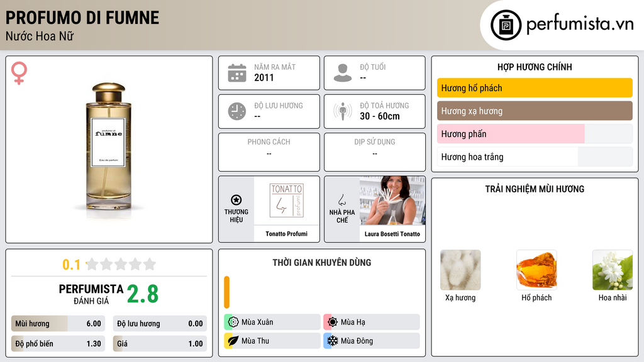Click the snowflake icon for Mùa Đông
Viewport: 644px width, 362px height.
333,341
